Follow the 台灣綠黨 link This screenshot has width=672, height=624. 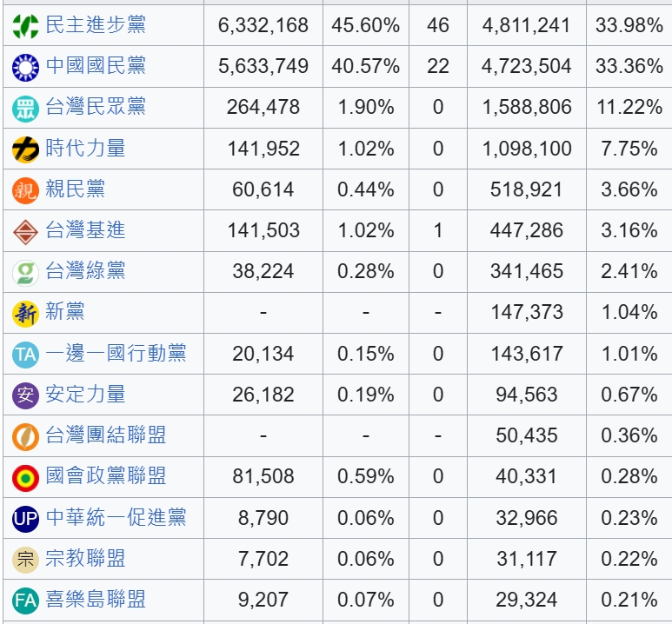tap(85, 271)
